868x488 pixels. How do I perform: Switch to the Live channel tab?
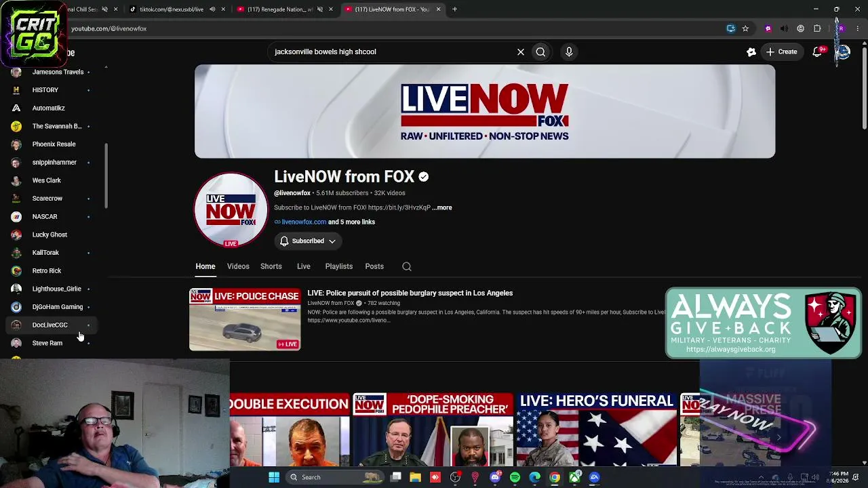[303, 266]
